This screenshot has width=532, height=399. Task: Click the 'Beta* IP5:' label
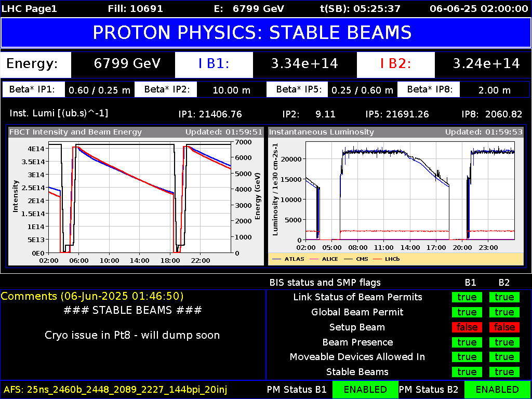pos(297,89)
